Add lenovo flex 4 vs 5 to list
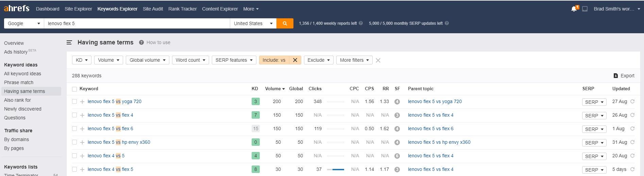Image resolution: width=644 pixels, height=176 pixels. coord(82,156)
